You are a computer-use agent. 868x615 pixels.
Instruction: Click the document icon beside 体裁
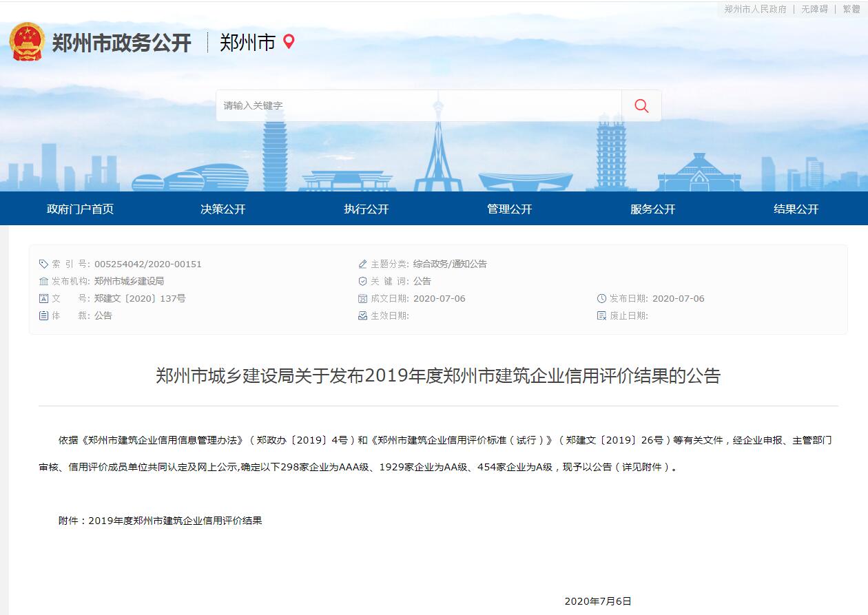(44, 315)
